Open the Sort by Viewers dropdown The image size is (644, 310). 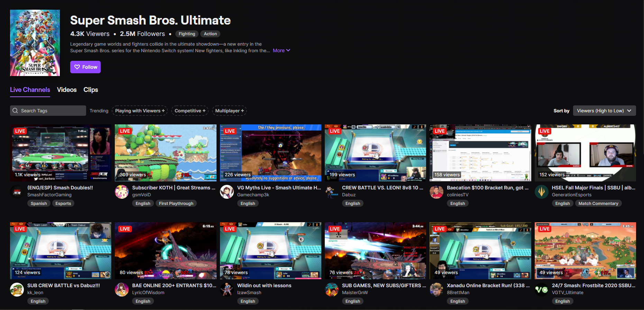coord(604,111)
